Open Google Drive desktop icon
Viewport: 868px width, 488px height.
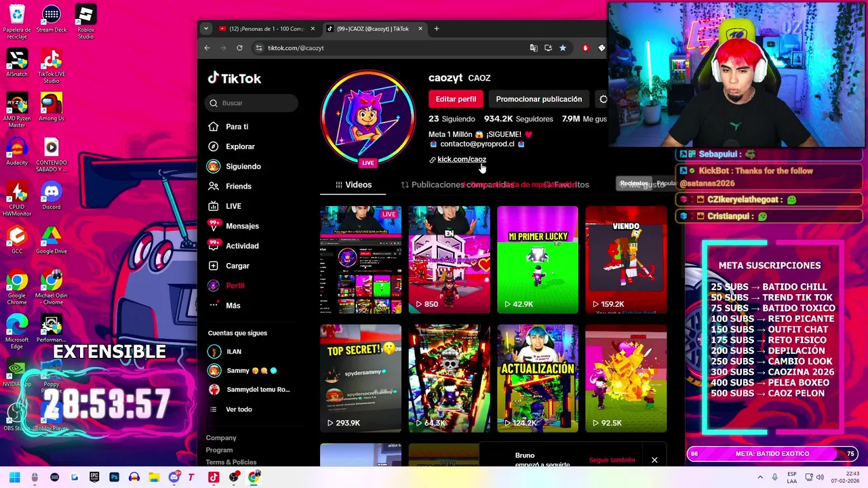[x=52, y=241]
